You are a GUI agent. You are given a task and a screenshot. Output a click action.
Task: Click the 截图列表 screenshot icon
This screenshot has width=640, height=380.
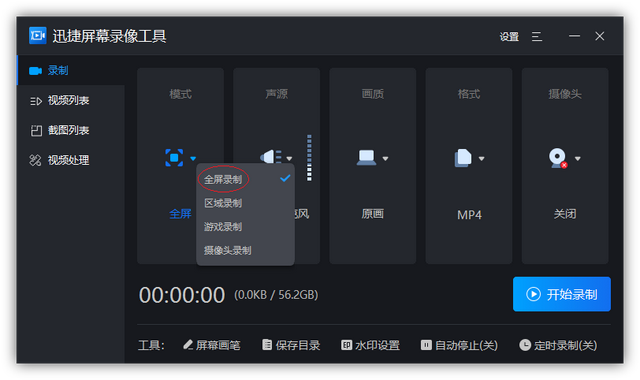36,131
